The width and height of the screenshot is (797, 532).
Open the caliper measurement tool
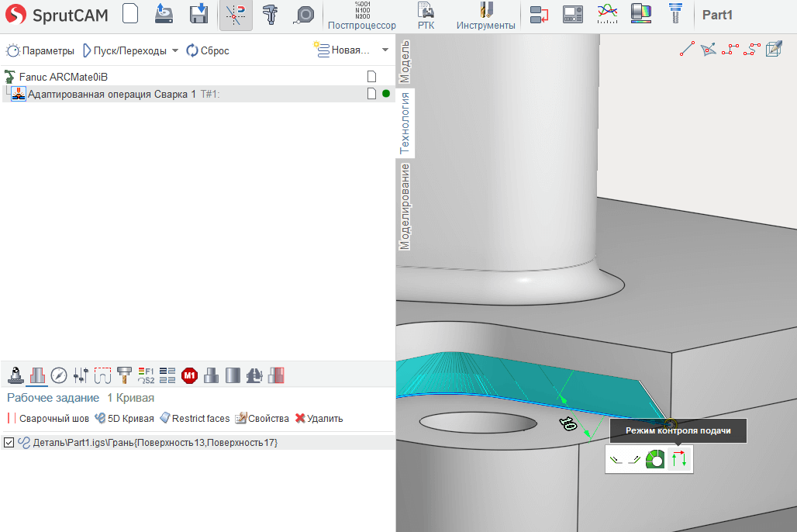click(x=270, y=14)
